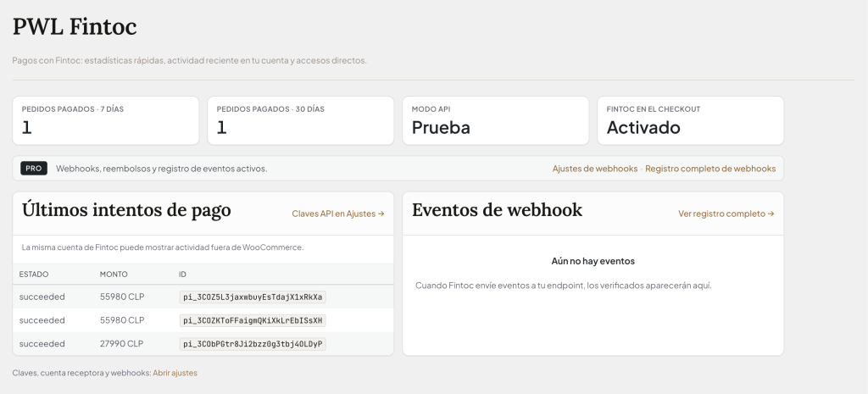The image size is (868, 394).
Task: Click the Pedidos pagados 7 días card
Action: pyautogui.click(x=106, y=120)
